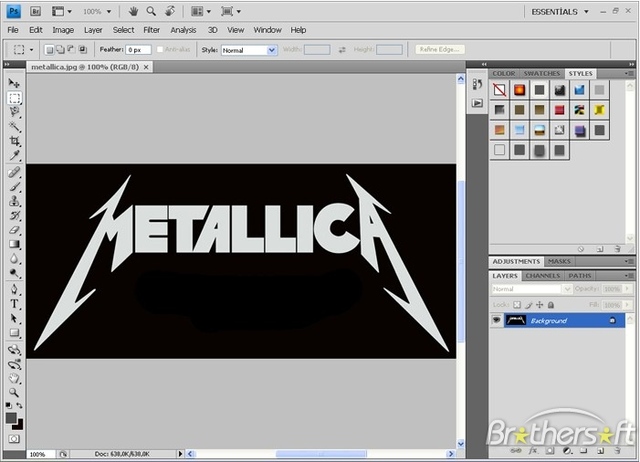Viewport: 640px width, 462px height.
Task: Select the 3D Rotate tool
Action: click(x=14, y=350)
